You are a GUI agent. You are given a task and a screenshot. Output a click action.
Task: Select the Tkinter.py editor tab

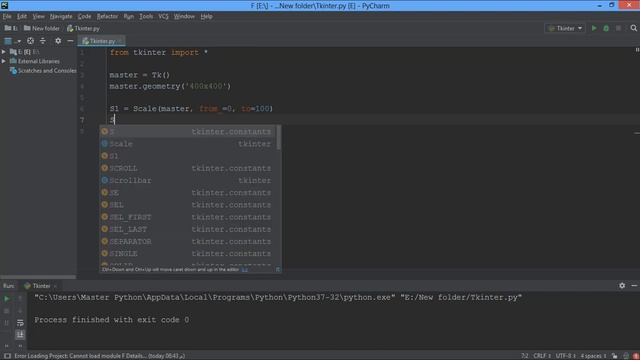pyautogui.click(x=102, y=41)
